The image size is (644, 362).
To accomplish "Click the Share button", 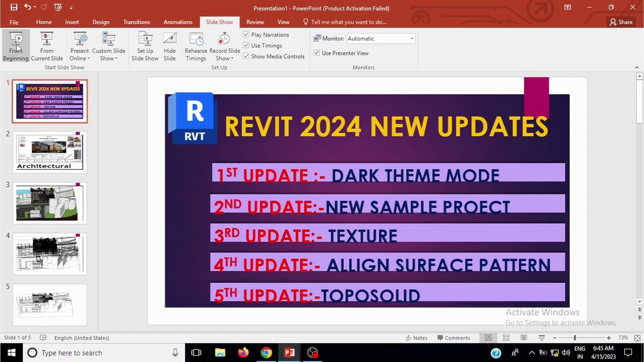I will pos(621,22).
